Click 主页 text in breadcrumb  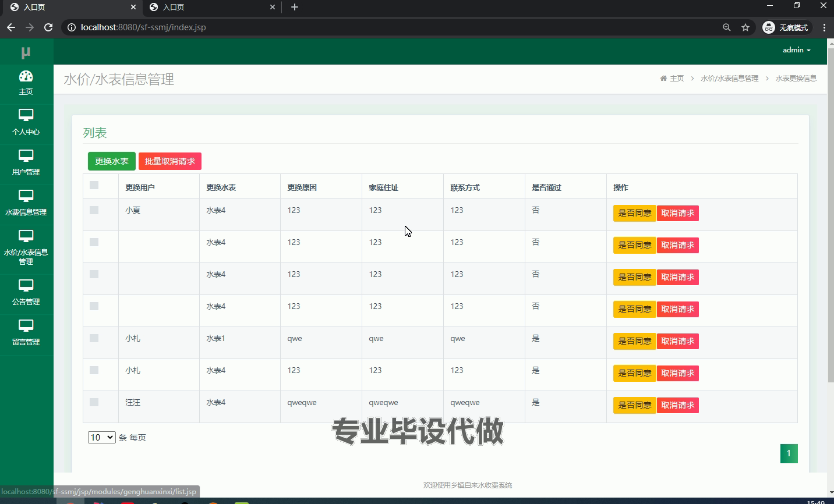(x=677, y=78)
